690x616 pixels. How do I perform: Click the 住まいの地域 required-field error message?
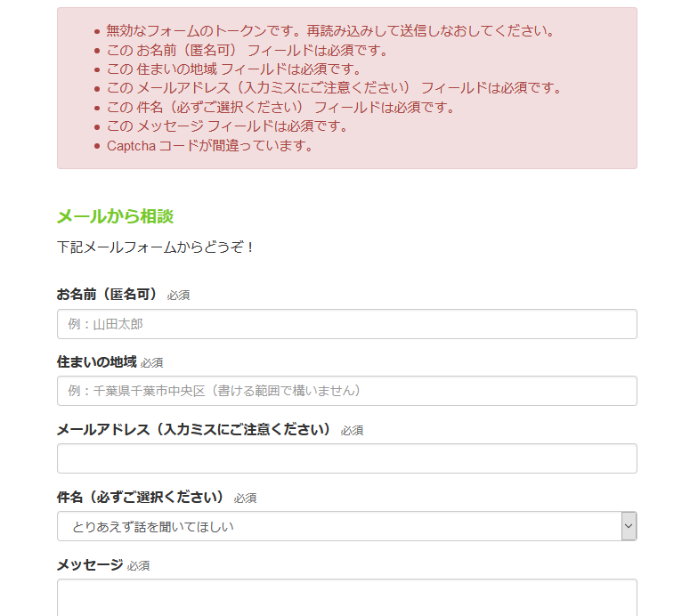(x=234, y=69)
